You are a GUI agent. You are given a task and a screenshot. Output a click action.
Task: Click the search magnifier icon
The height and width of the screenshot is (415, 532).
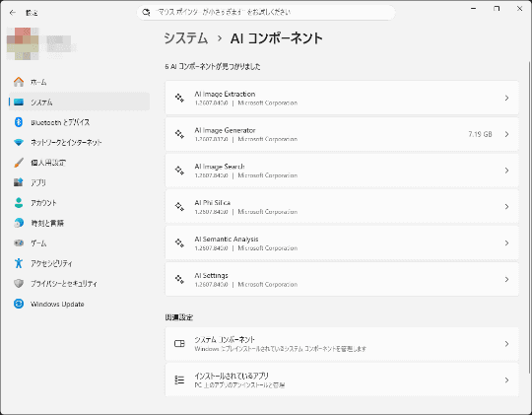(146, 13)
